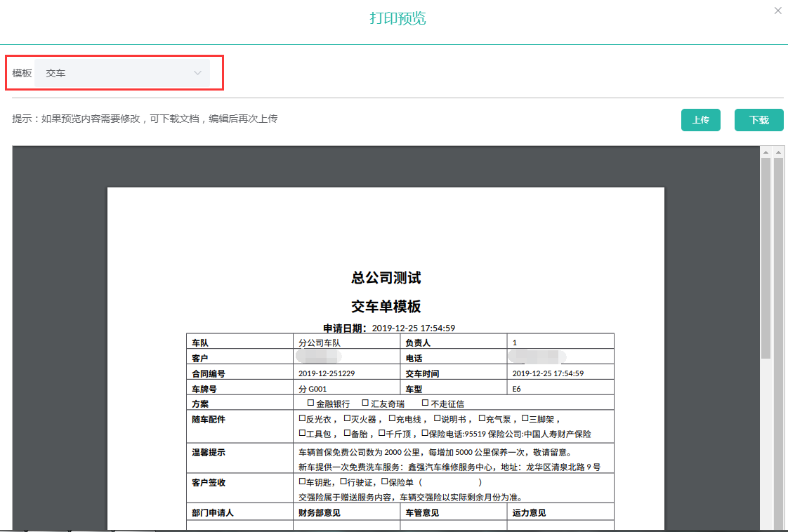The height and width of the screenshot is (532, 788).
Task: Tick the 车钥匙 checkbox
Action: point(302,482)
